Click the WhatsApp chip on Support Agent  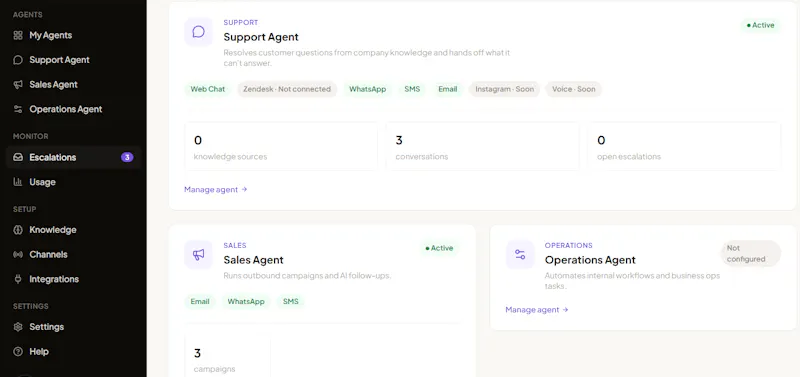[367, 89]
